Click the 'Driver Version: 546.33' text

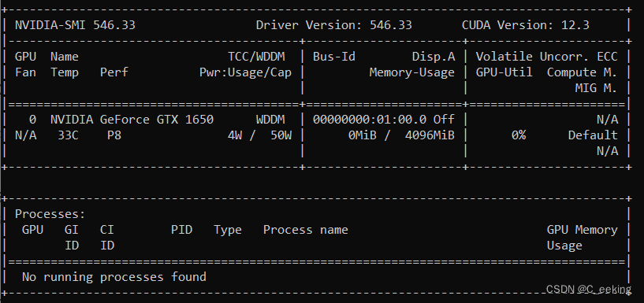[x=334, y=25]
